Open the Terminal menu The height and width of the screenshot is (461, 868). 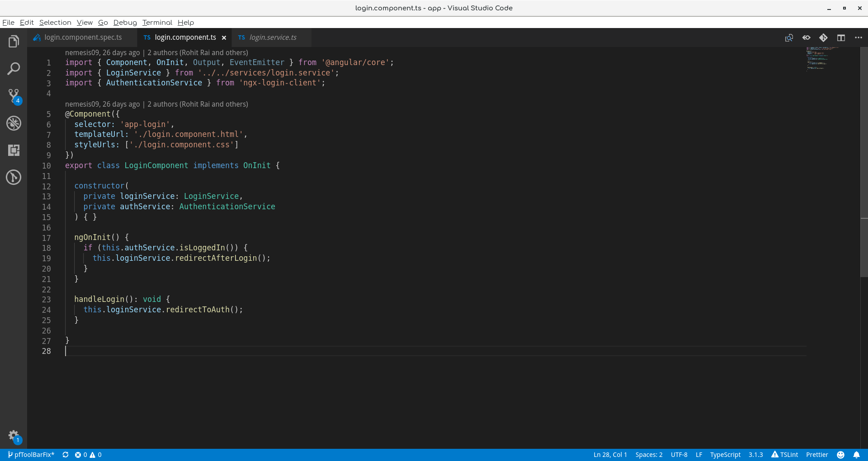(157, 23)
